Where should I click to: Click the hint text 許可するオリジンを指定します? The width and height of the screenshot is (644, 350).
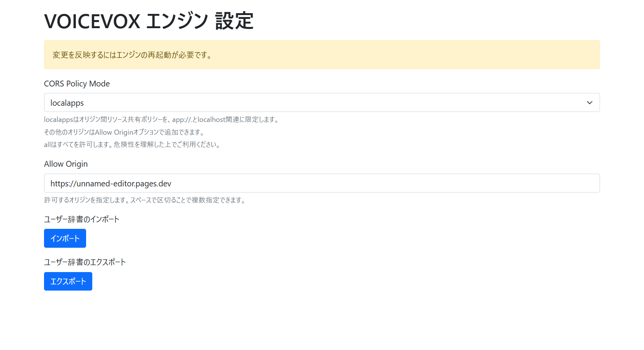coord(145,200)
